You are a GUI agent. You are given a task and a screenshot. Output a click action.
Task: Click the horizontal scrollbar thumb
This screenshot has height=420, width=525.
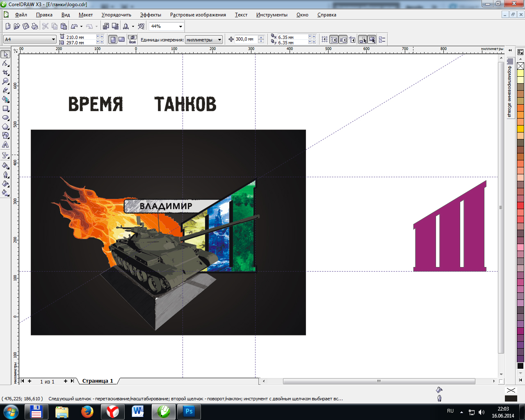click(379, 381)
